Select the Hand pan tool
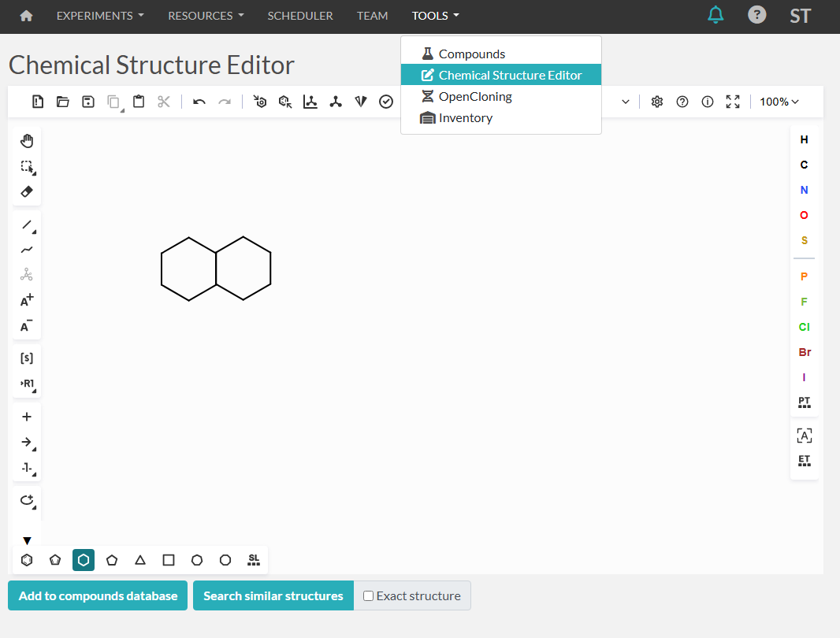Screen dimensions: 840x638 click(x=27, y=141)
